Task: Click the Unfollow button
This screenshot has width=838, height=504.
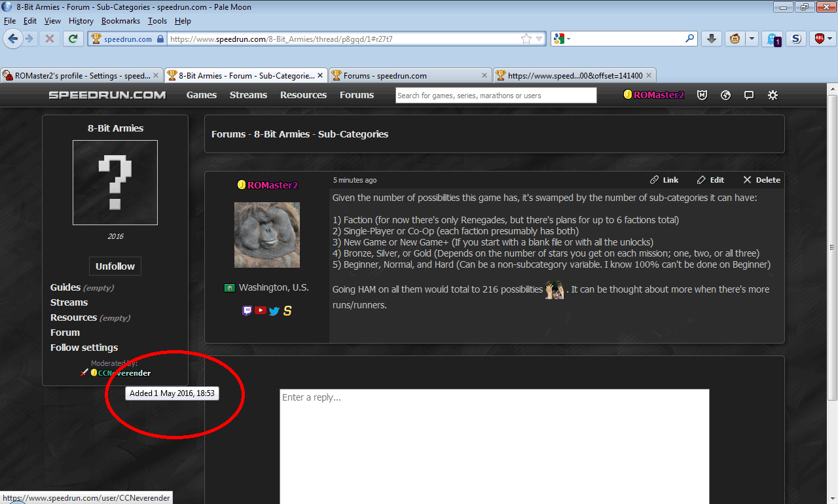Action: tap(115, 266)
